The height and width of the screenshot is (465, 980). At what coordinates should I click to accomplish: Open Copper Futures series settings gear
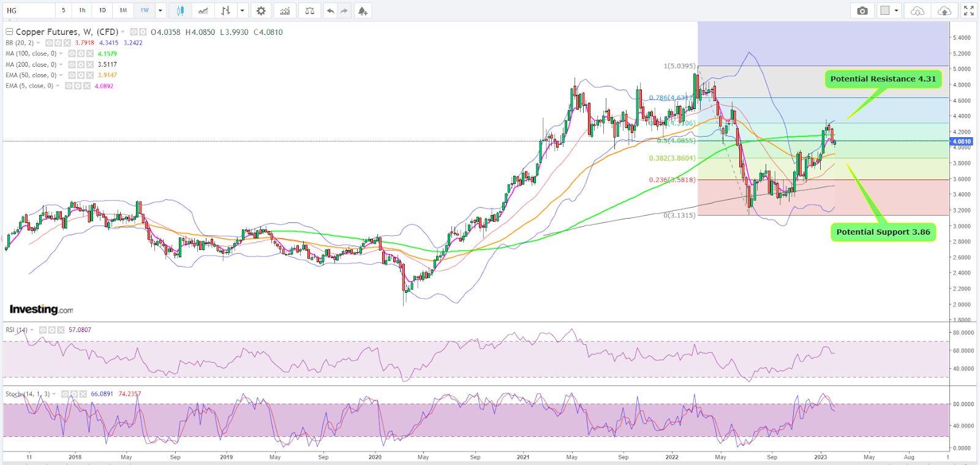143,32
